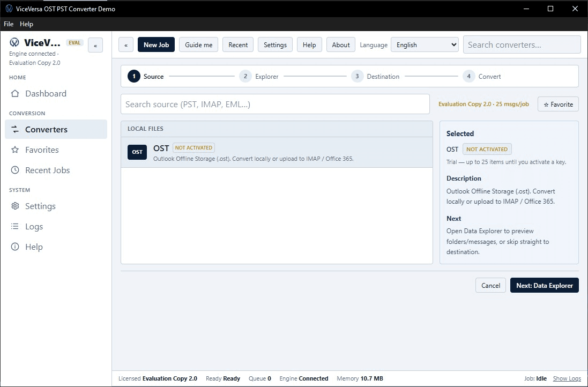Select the OST local file row

click(277, 152)
